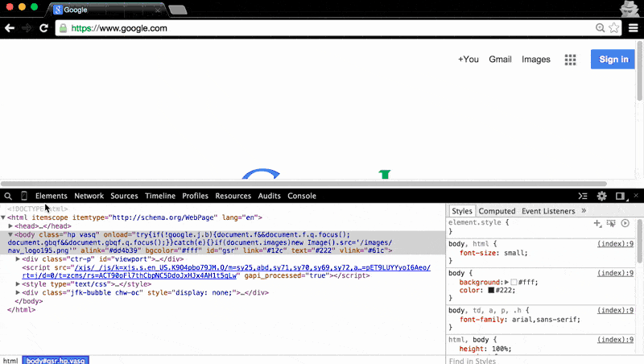The height and width of the screenshot is (364, 644).
Task: Open the Gmail link
Action: click(500, 60)
